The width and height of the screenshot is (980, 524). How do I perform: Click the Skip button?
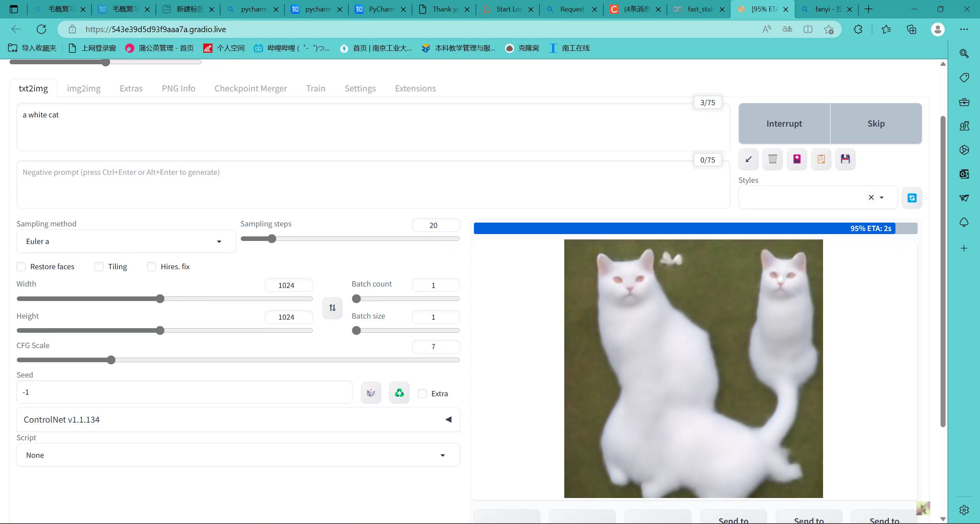pyautogui.click(x=876, y=124)
